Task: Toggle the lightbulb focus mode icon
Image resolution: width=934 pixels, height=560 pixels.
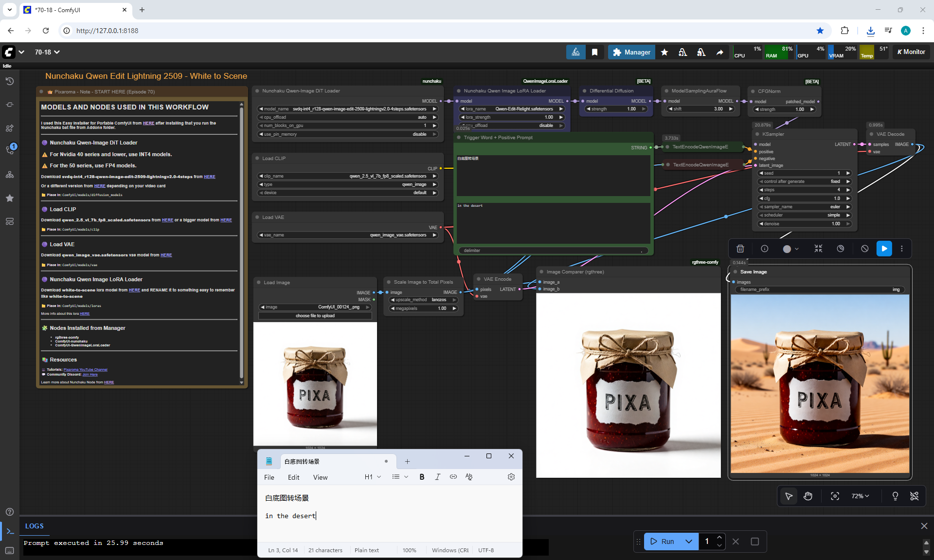Action: tap(895, 496)
